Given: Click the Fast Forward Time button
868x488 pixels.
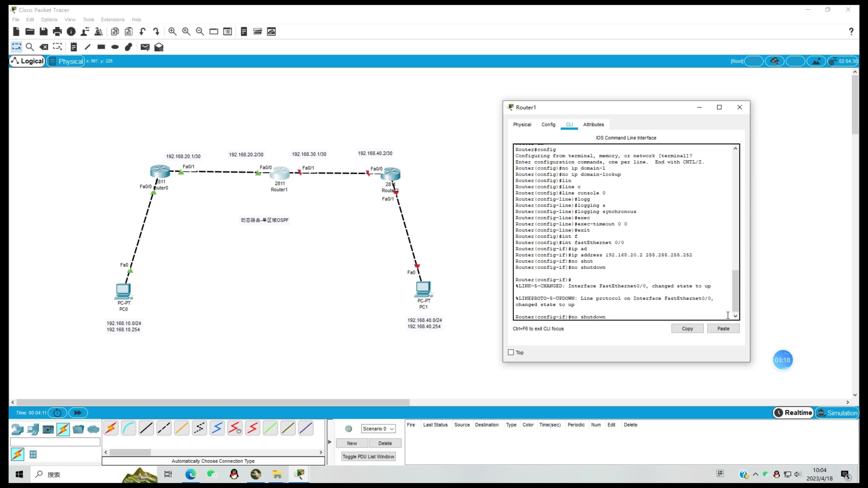Looking at the screenshot, I should [x=78, y=413].
